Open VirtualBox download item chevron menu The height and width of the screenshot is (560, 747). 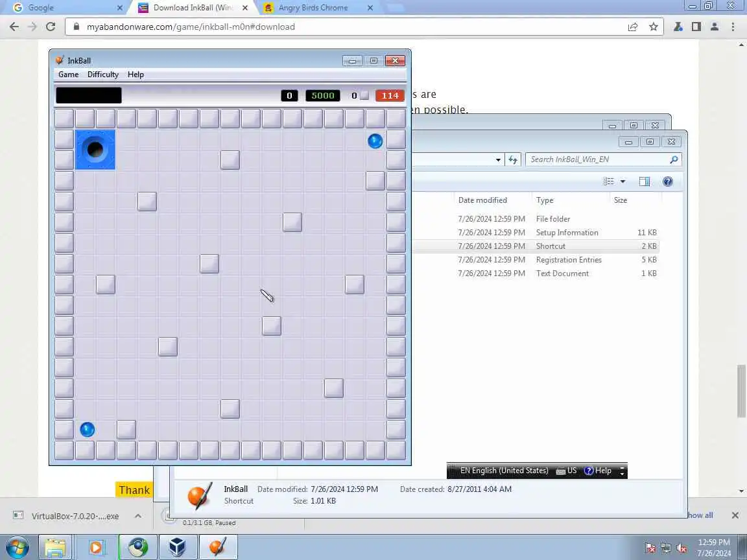tap(137, 516)
